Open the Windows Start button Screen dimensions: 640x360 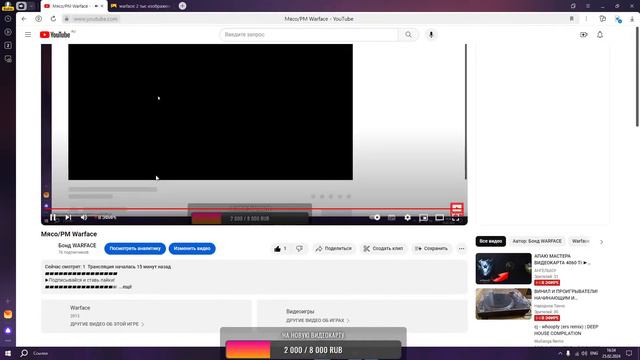coord(8,353)
